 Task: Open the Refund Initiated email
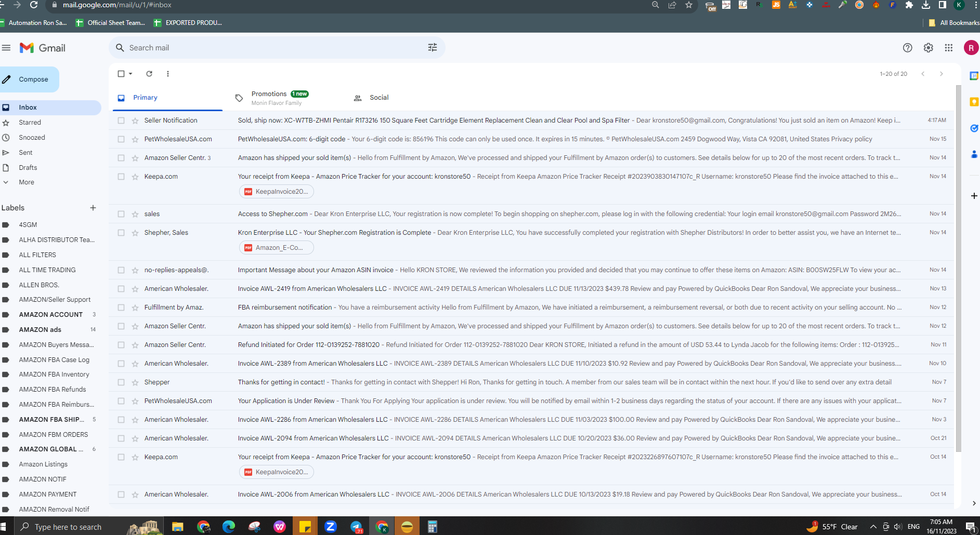coord(531,345)
